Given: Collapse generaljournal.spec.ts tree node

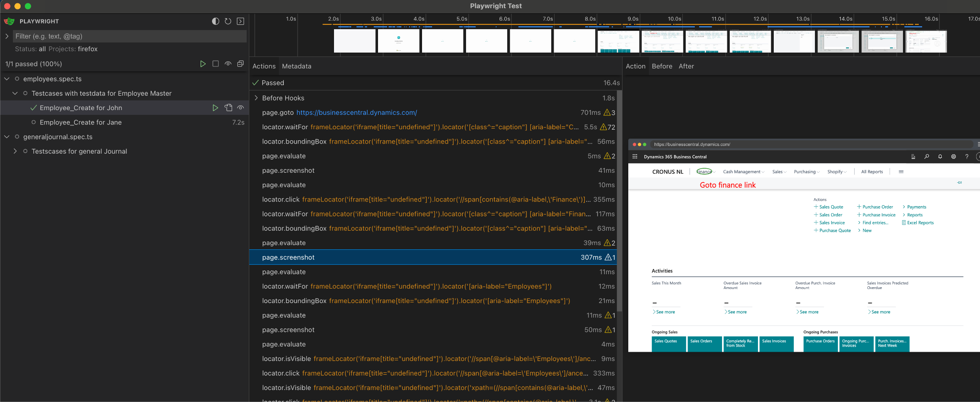Looking at the screenshot, I should pos(7,136).
